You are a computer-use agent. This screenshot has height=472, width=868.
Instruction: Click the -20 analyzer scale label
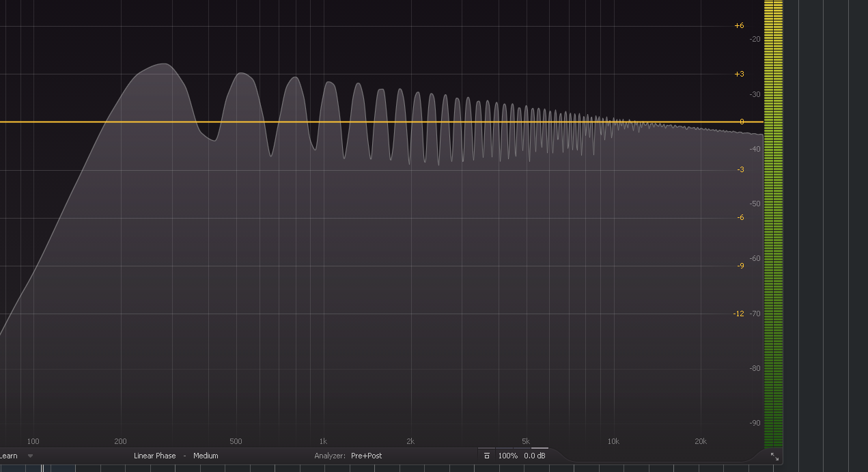click(x=755, y=39)
